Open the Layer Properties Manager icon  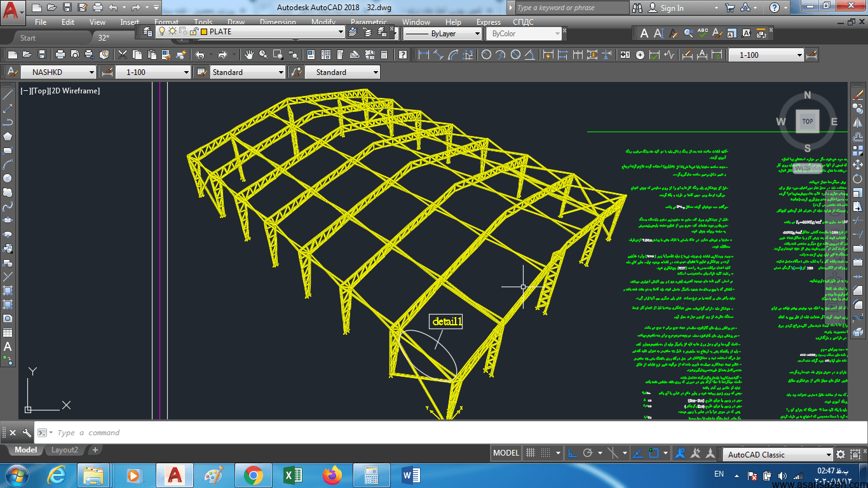[148, 32]
